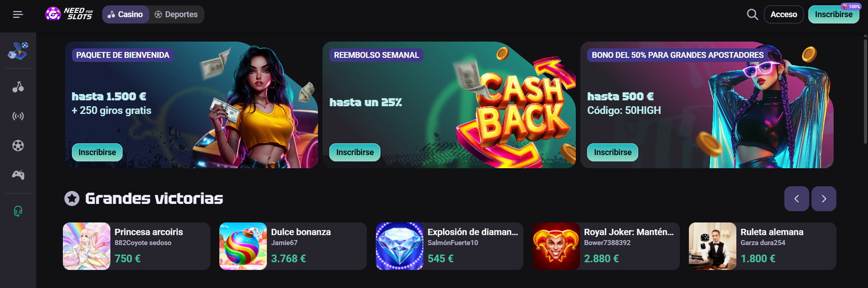Screen dimensions: 868x288
Task: Click Inscribirse on Reembolso Semanal banner
Action: pos(355,152)
